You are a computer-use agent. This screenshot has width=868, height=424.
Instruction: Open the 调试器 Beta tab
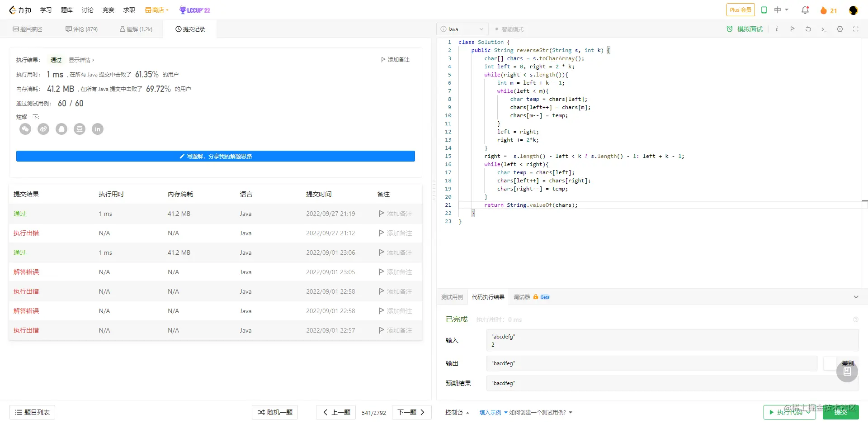pyautogui.click(x=531, y=297)
